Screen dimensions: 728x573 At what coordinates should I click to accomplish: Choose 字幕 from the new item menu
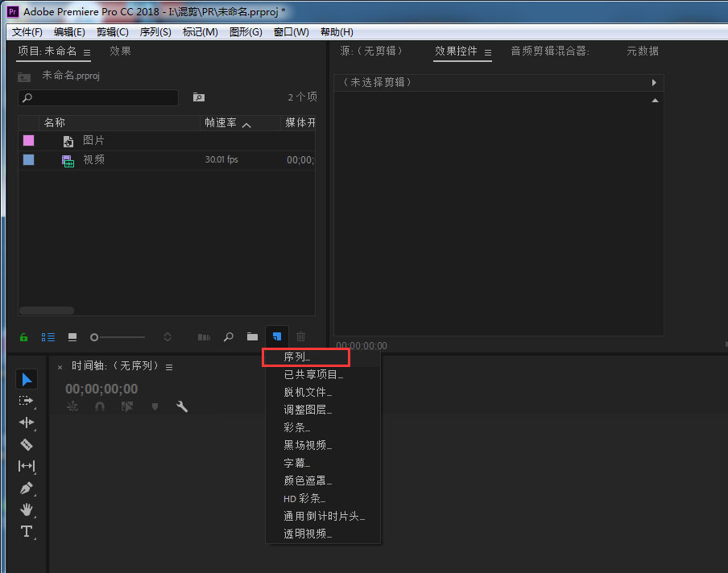click(x=323, y=463)
